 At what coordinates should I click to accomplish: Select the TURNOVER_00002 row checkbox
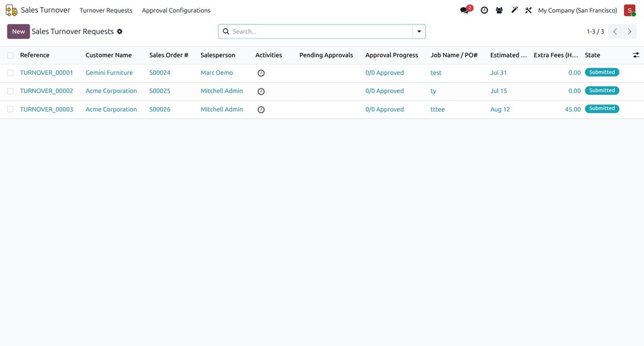tap(10, 91)
